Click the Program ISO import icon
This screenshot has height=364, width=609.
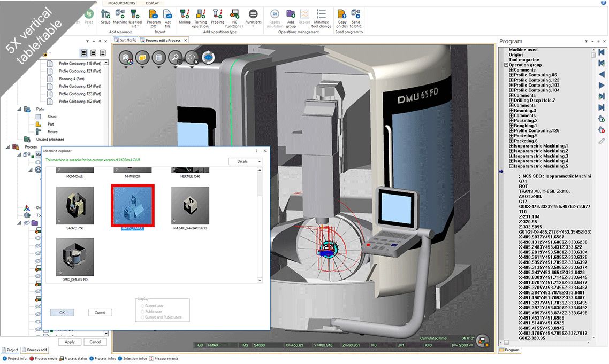[x=154, y=14]
